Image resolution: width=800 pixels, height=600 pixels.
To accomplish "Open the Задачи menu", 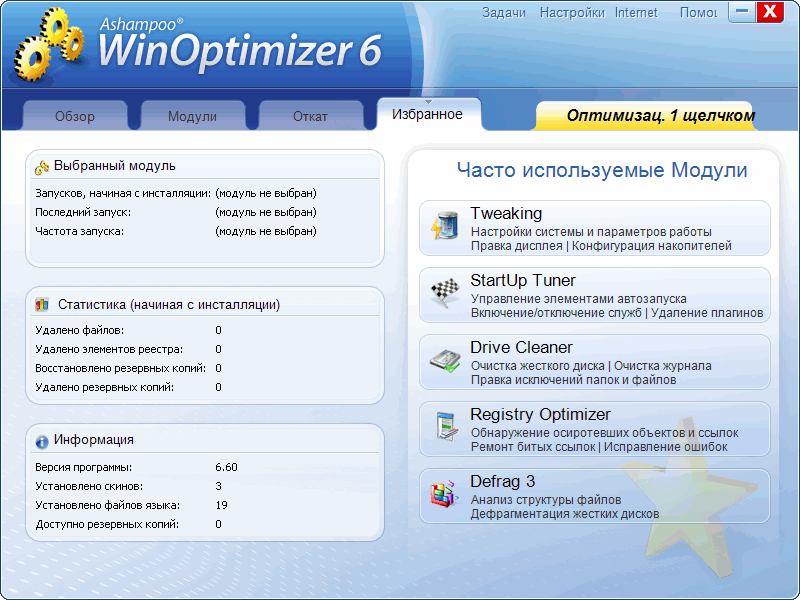I will tap(504, 13).
